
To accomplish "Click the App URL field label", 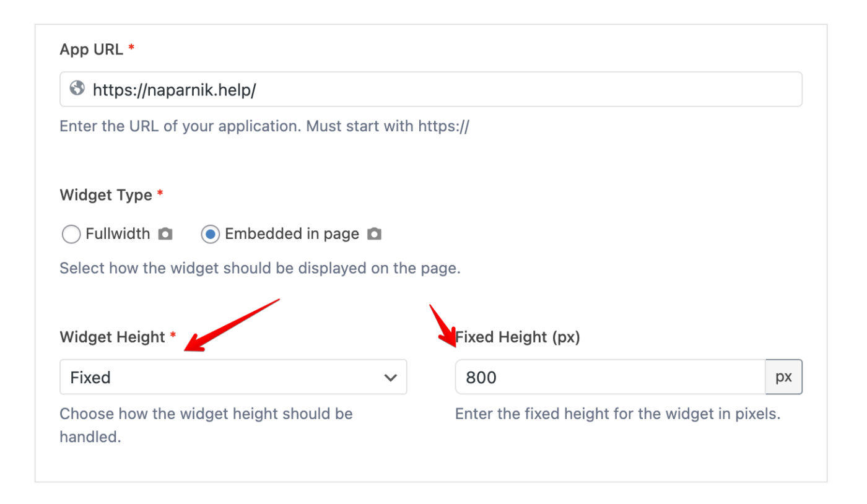I will [x=91, y=50].
